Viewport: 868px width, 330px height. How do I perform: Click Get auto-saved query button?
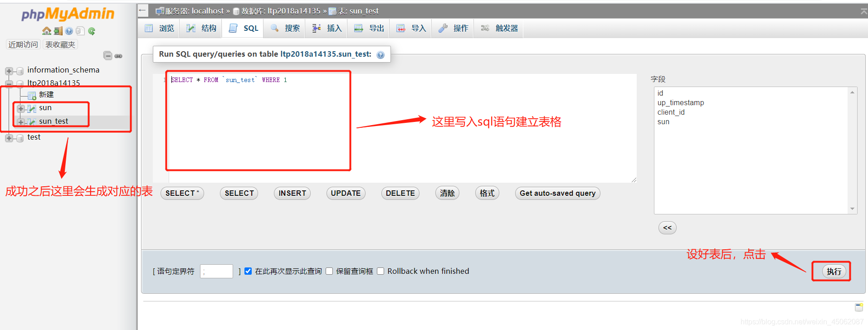557,193
